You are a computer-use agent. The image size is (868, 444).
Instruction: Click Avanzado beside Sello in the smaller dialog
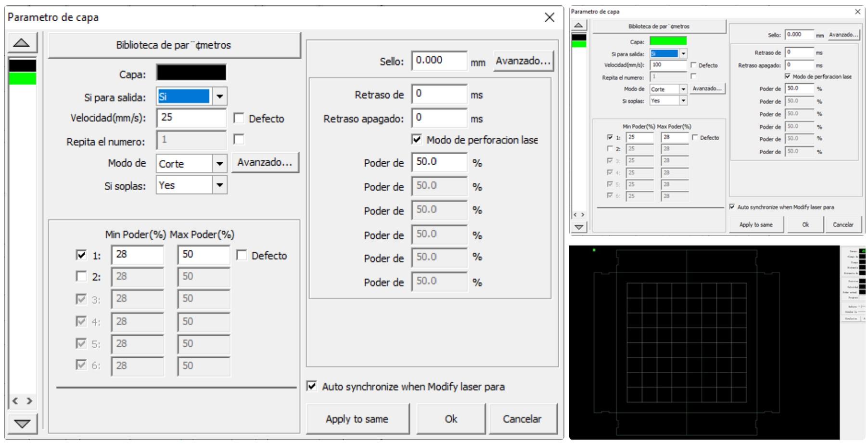(x=843, y=35)
